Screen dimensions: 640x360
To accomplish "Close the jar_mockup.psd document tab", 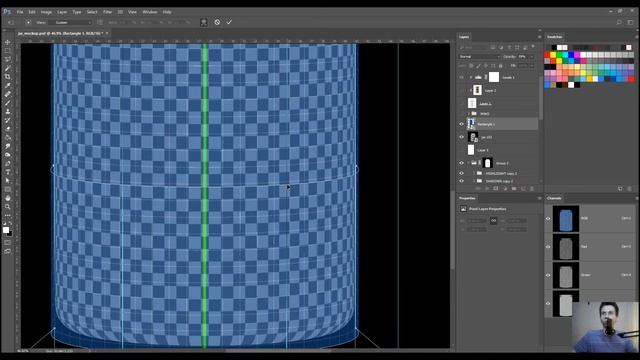I will point(107,33).
